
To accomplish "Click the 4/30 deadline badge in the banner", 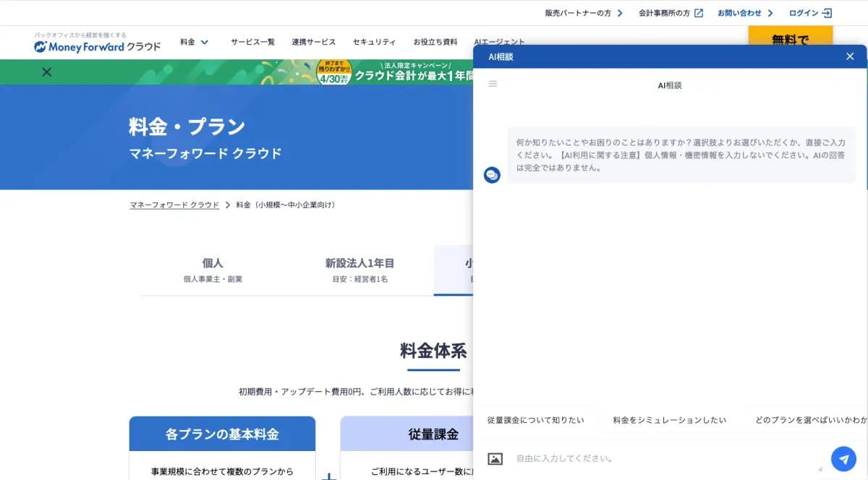I will click(333, 73).
